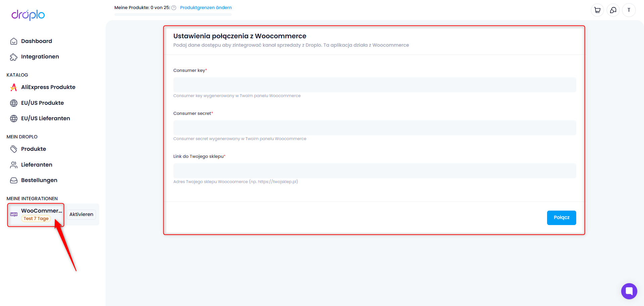
Task: Open Bestellungen page
Action: coord(39,180)
